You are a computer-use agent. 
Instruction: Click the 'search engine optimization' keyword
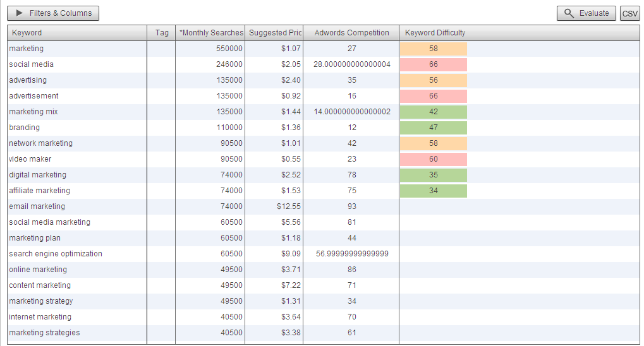pyautogui.click(x=56, y=254)
